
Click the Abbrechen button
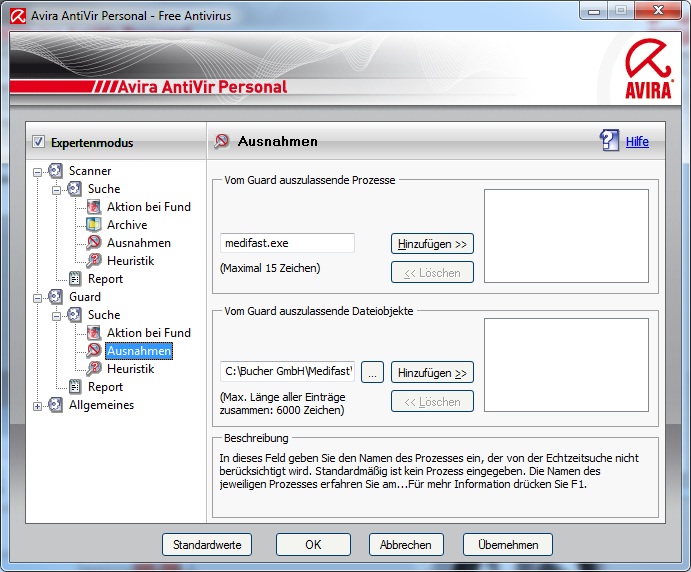(x=406, y=545)
